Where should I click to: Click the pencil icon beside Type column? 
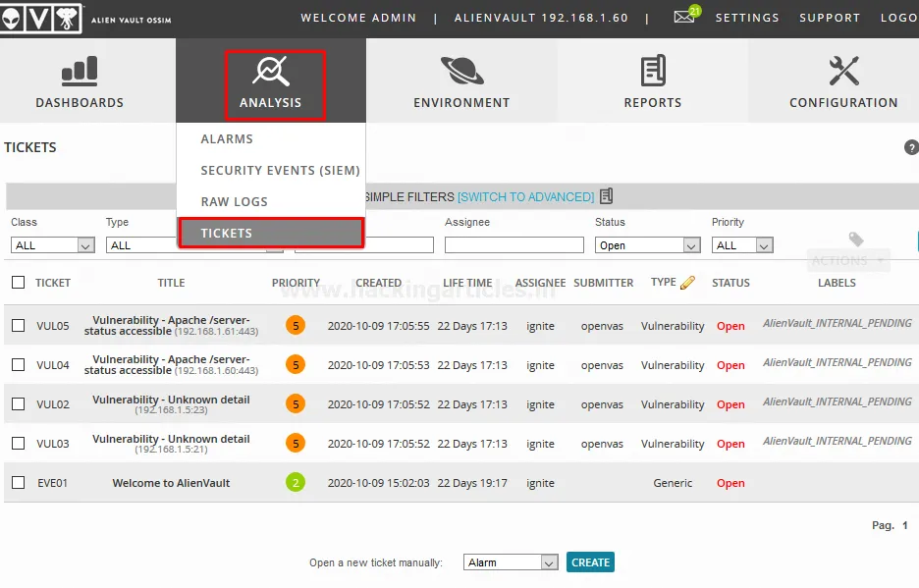point(687,283)
